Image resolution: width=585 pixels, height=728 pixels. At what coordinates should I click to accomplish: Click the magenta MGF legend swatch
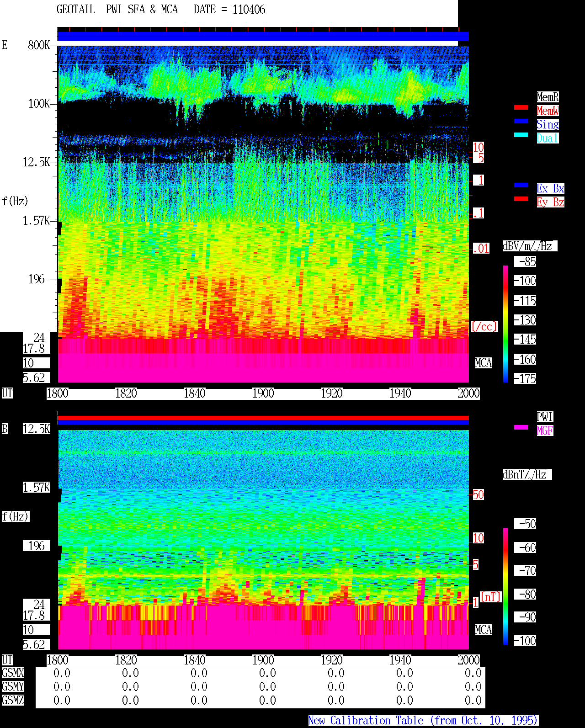521,427
